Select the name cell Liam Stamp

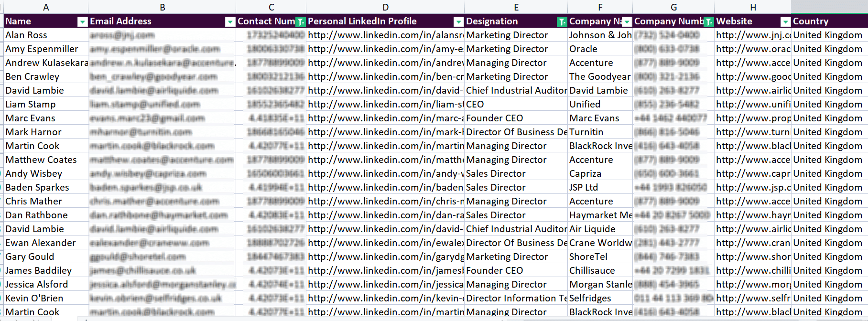click(x=46, y=104)
